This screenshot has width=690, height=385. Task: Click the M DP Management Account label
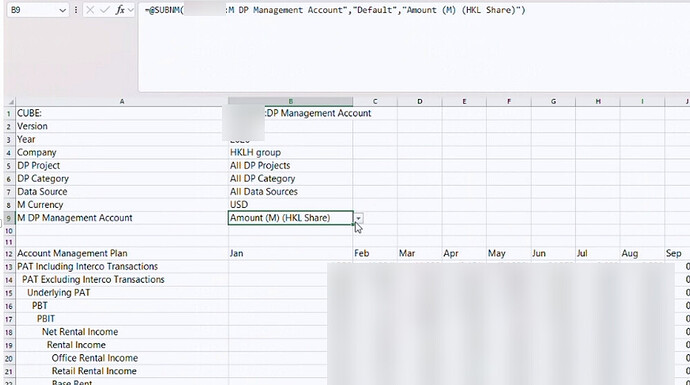tap(122, 218)
